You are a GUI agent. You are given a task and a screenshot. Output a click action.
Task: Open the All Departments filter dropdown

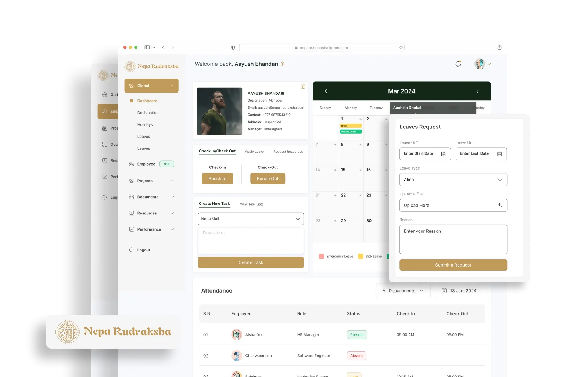[x=403, y=291]
